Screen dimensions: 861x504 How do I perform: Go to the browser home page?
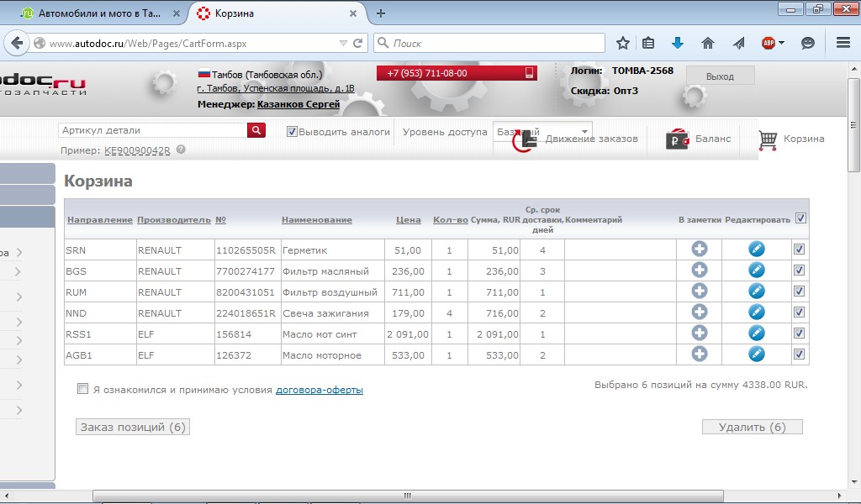point(708,43)
